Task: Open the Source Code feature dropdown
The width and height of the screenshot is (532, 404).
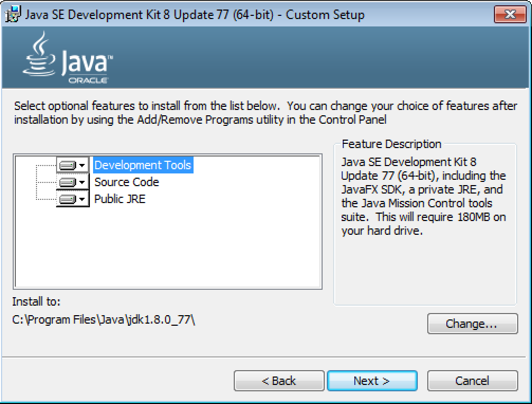Action: coord(72,182)
